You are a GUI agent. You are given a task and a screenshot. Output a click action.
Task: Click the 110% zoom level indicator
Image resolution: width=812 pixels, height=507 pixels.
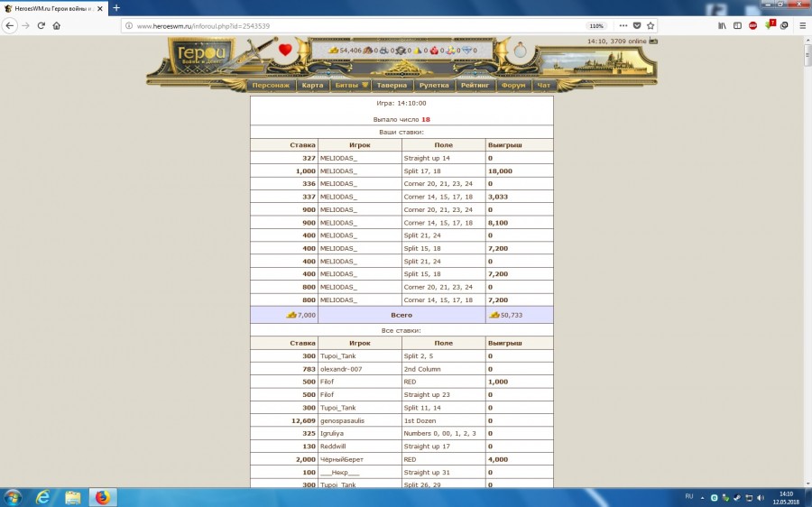596,26
